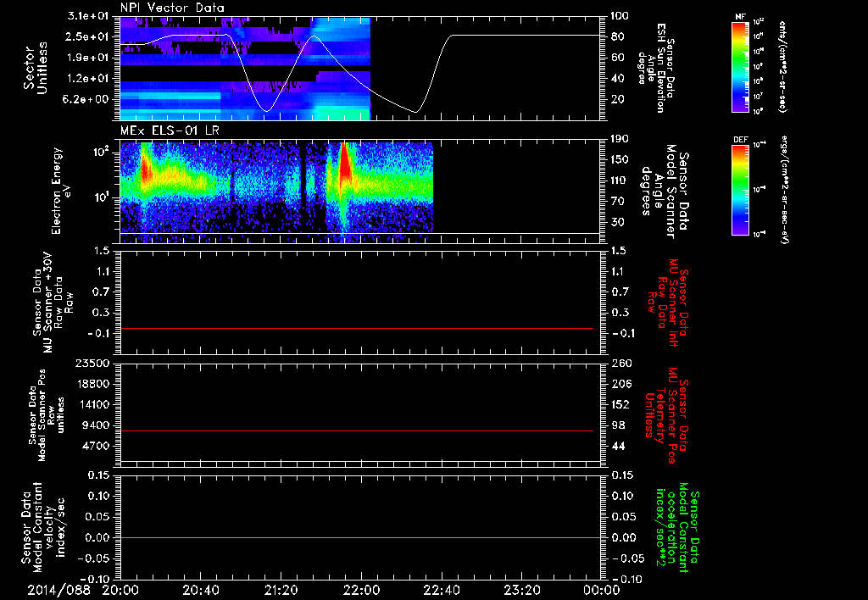
Task: Click the 190 scanner angle tick
Action: 620,139
